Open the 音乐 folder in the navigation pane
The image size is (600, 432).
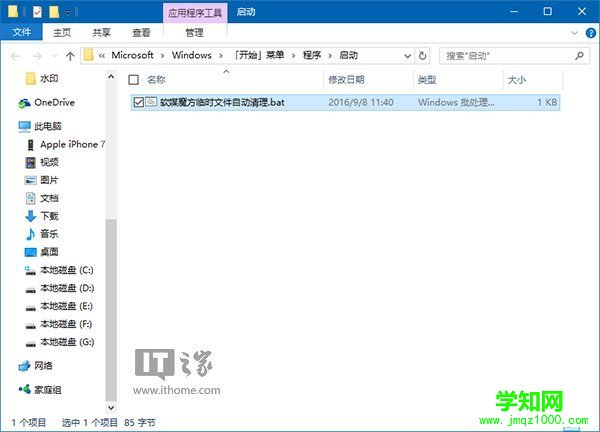42,234
